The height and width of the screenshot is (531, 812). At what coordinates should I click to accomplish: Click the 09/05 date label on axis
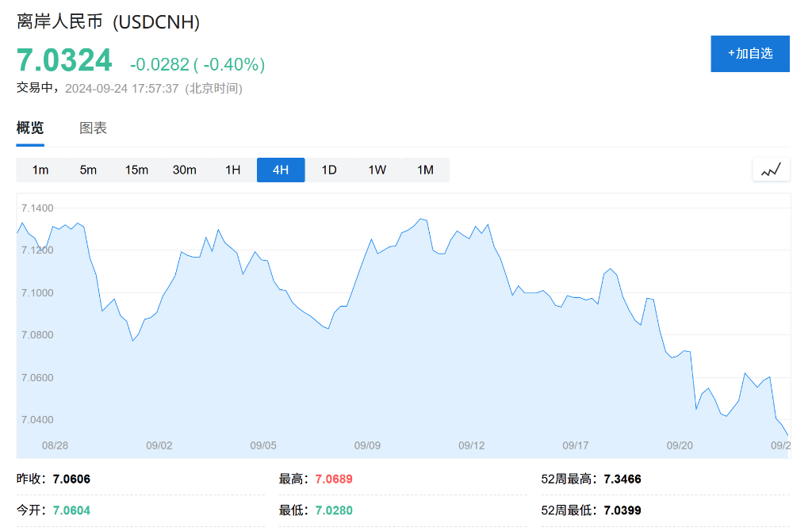point(263,445)
